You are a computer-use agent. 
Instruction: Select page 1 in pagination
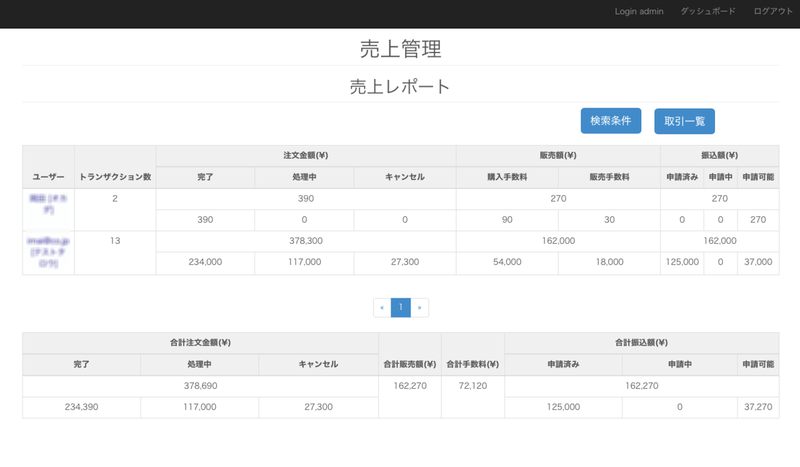tap(400, 307)
